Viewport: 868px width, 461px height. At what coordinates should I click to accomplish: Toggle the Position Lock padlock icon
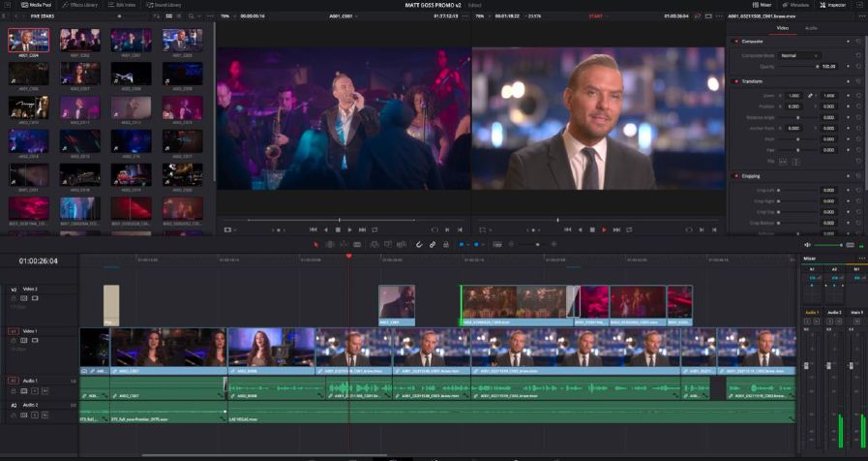(446, 244)
